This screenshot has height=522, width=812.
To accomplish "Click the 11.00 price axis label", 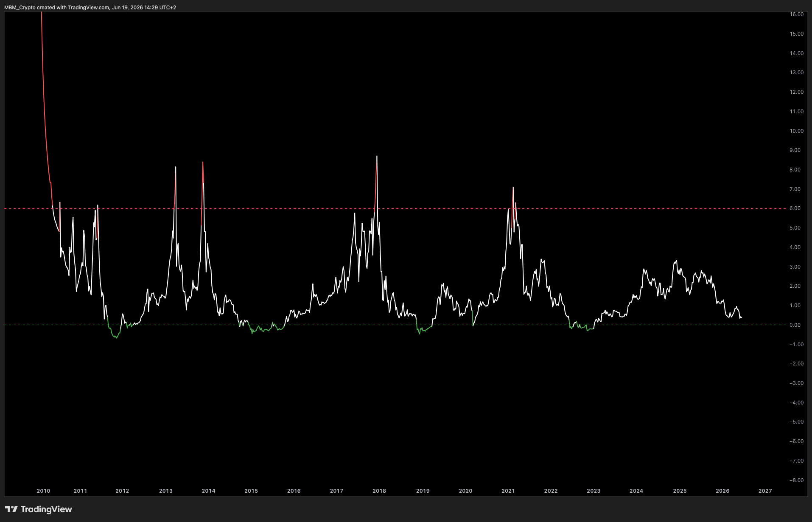I will click(796, 112).
